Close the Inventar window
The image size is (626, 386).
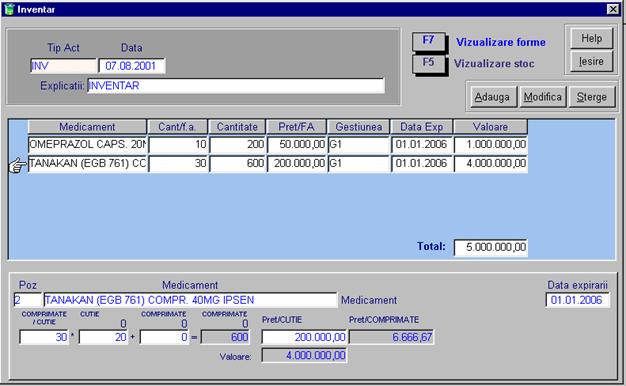(x=613, y=9)
